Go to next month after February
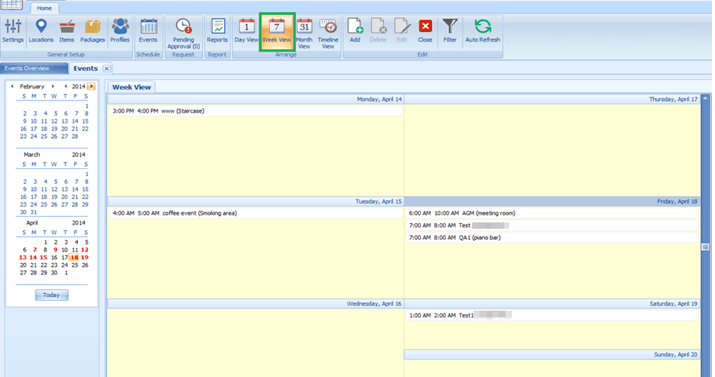The width and height of the screenshot is (715, 377). (53, 86)
